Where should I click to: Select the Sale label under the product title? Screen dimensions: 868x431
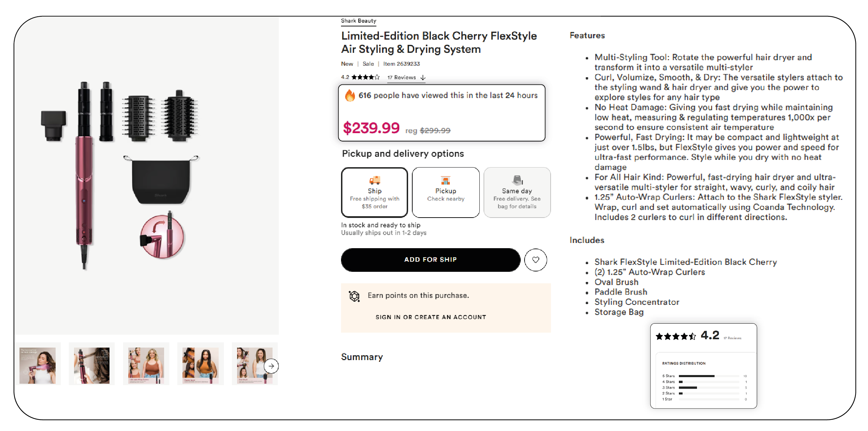pyautogui.click(x=368, y=64)
